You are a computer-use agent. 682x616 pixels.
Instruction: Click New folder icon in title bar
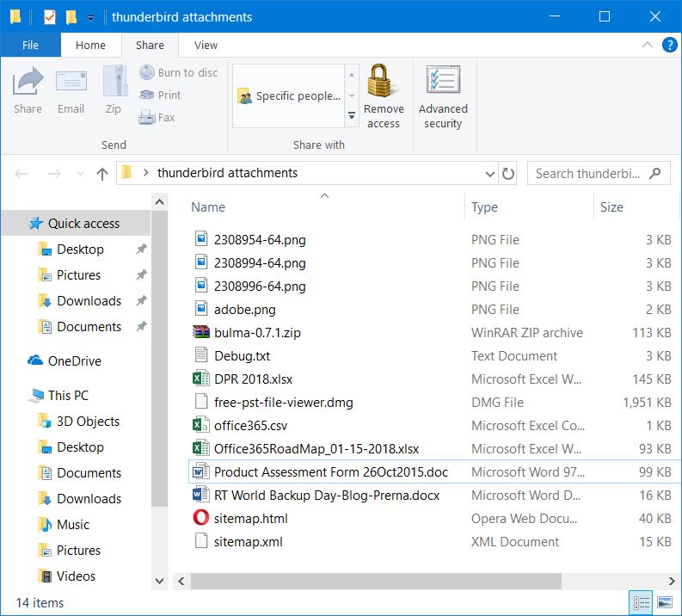71,17
